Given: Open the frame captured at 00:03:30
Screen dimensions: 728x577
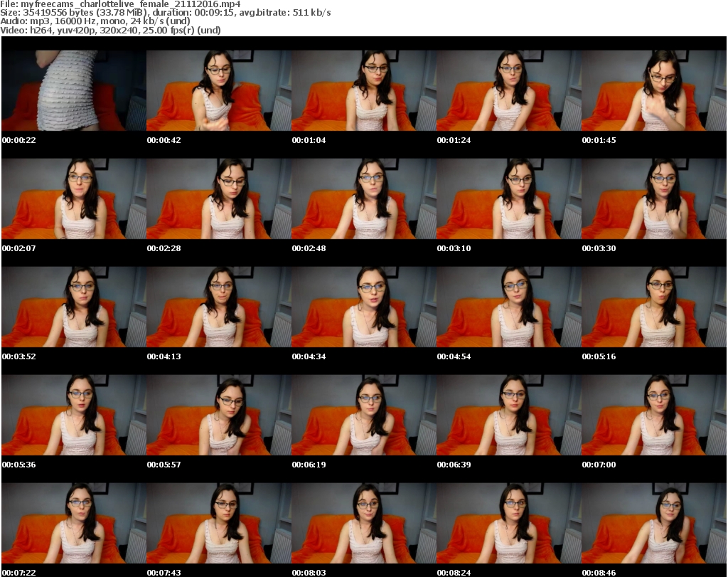Looking at the screenshot, I should pyautogui.click(x=654, y=198).
